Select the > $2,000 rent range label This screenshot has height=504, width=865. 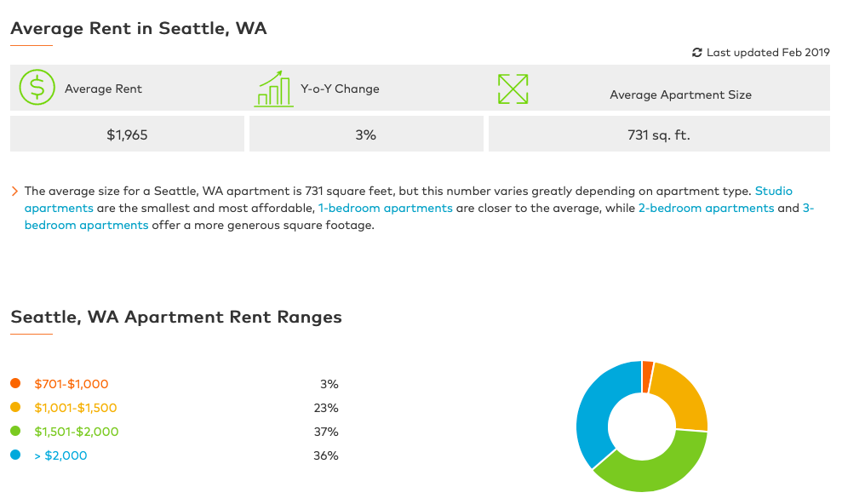tap(60, 455)
